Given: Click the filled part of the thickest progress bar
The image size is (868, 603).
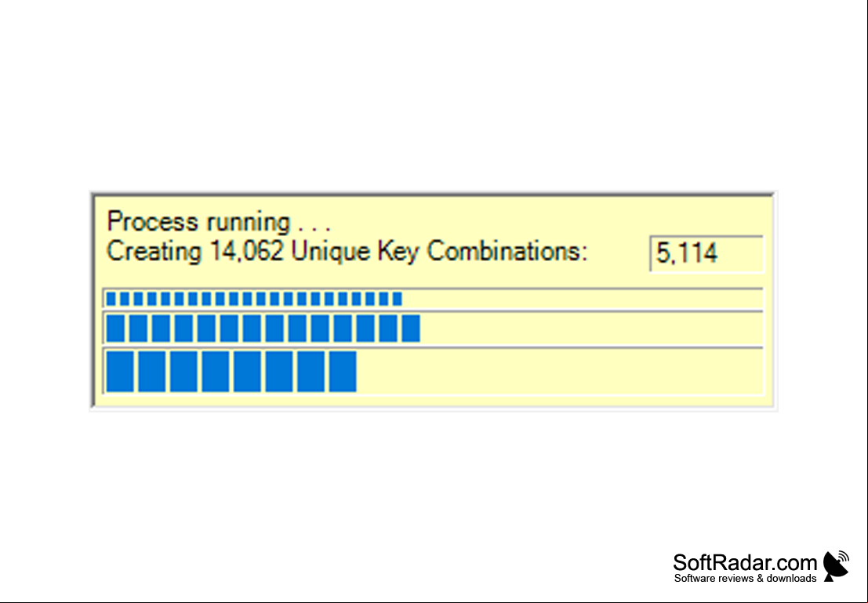Looking at the screenshot, I should point(231,372).
